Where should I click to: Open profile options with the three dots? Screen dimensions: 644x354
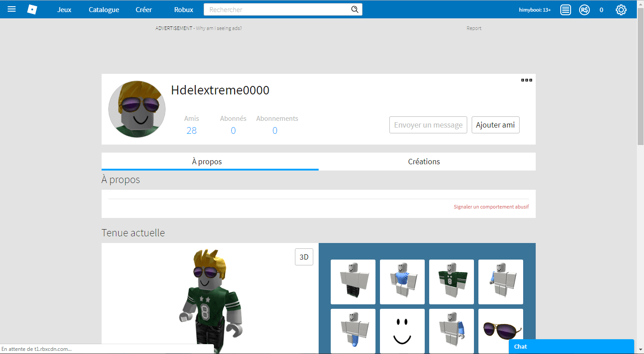pyautogui.click(x=527, y=80)
